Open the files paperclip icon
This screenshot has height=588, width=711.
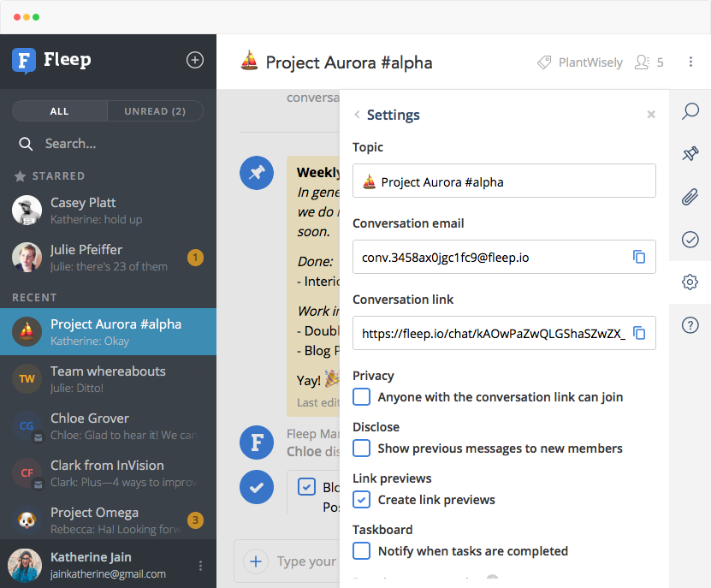pos(690,197)
